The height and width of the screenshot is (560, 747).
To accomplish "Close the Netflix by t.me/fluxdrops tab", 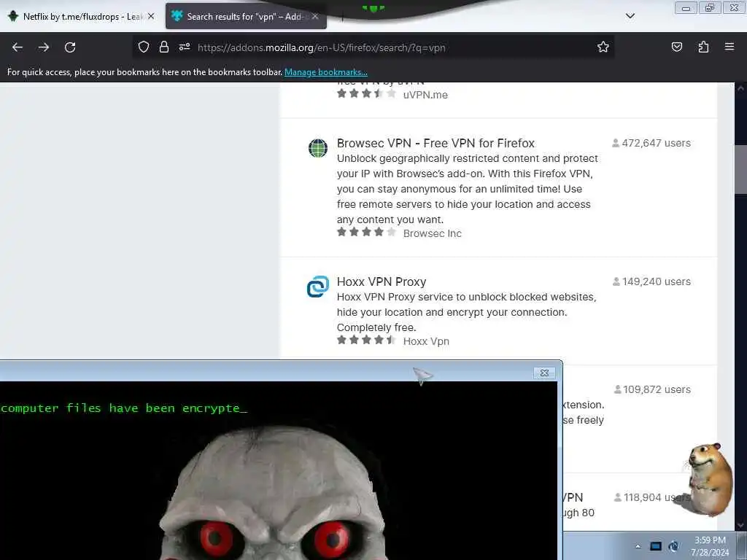I will pyautogui.click(x=151, y=16).
